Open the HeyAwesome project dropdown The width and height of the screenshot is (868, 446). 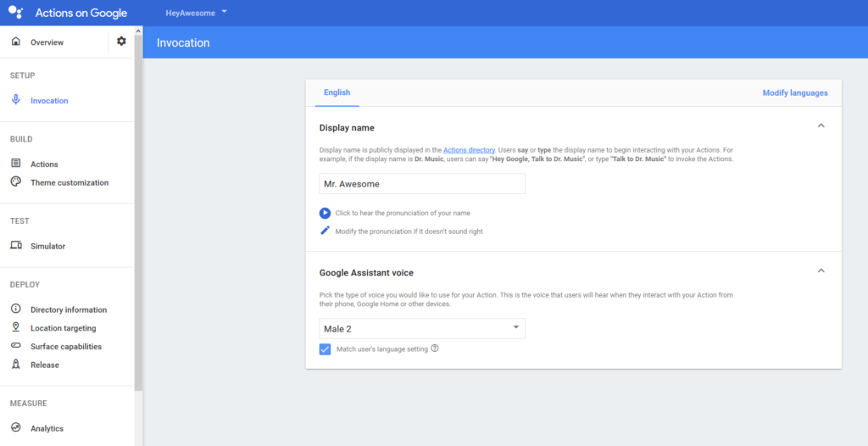pos(197,12)
